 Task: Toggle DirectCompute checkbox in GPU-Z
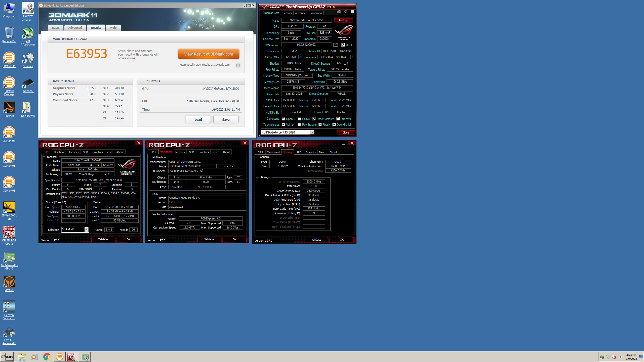coord(314,119)
